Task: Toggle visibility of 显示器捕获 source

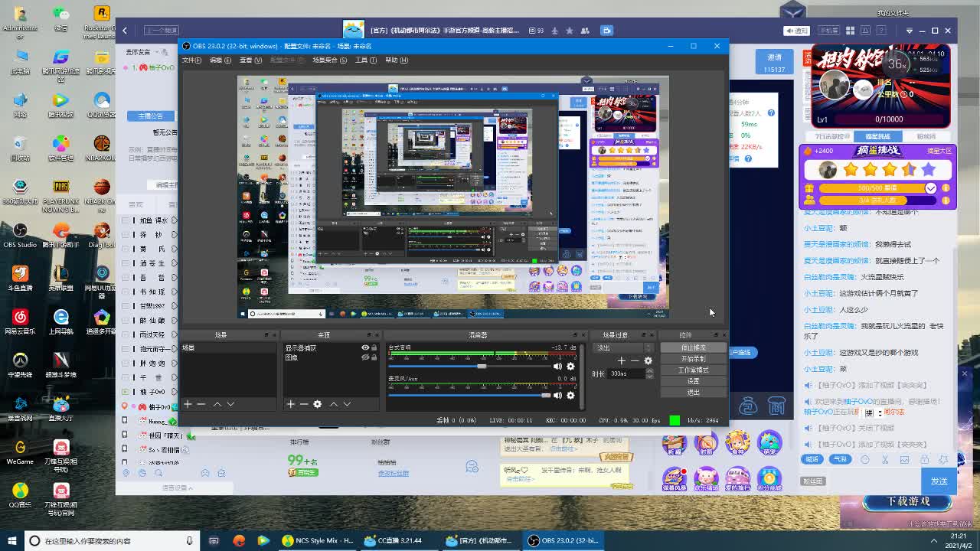Action: (365, 348)
